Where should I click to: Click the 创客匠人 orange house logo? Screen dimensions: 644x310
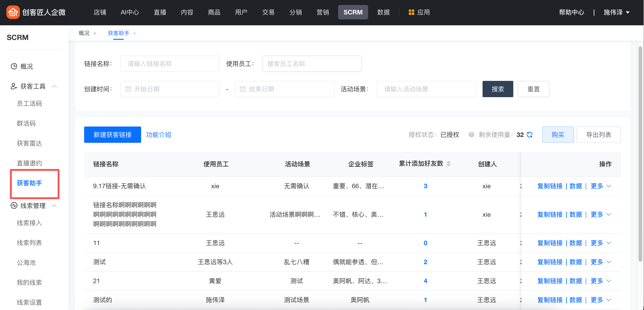click(13, 12)
